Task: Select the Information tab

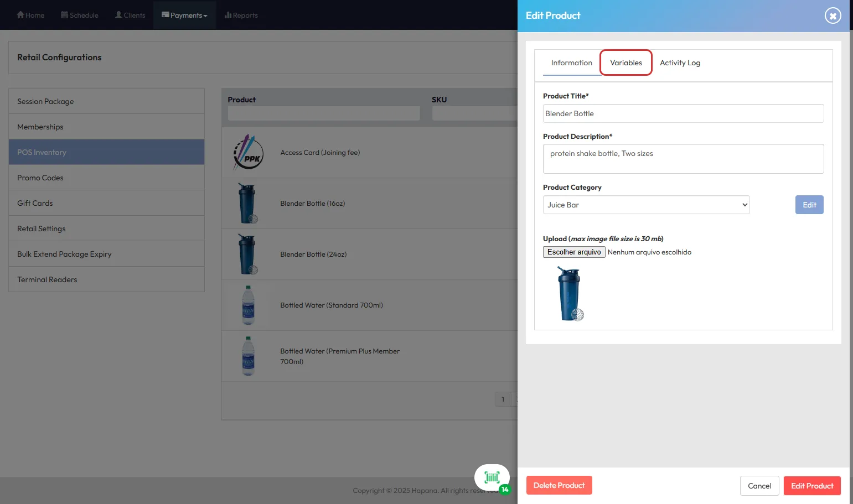Action: point(571,63)
